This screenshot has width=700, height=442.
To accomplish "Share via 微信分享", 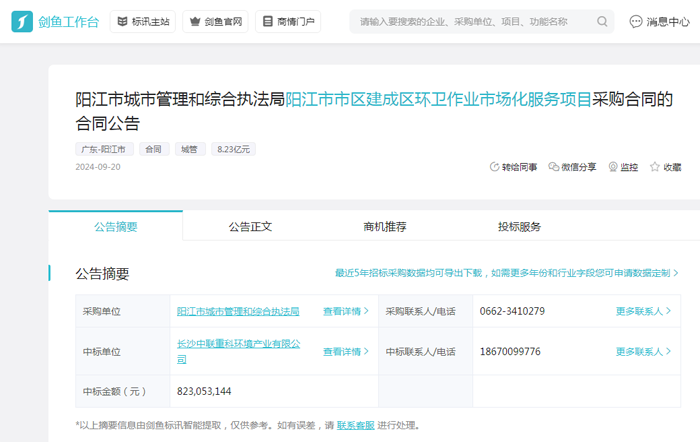I will coord(554,167).
